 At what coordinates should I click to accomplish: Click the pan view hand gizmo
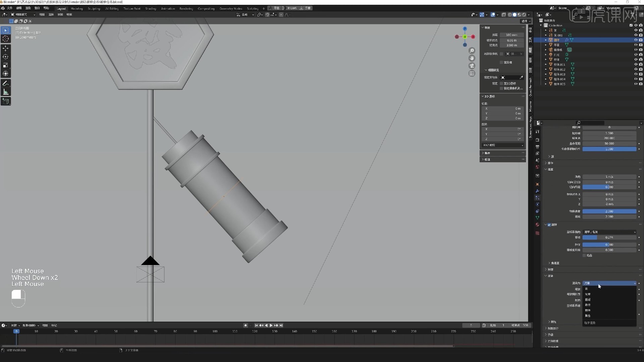tap(472, 58)
